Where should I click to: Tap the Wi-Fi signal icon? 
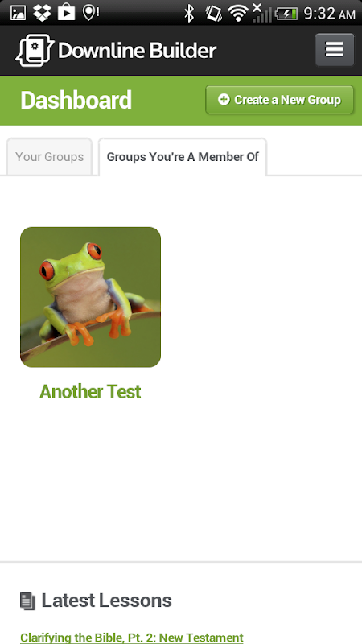pos(237,14)
